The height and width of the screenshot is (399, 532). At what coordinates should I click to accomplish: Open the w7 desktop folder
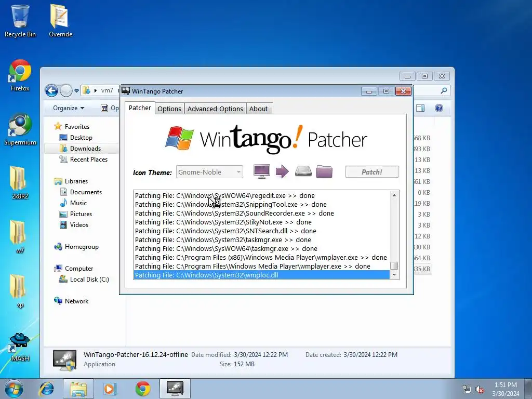coord(20,237)
